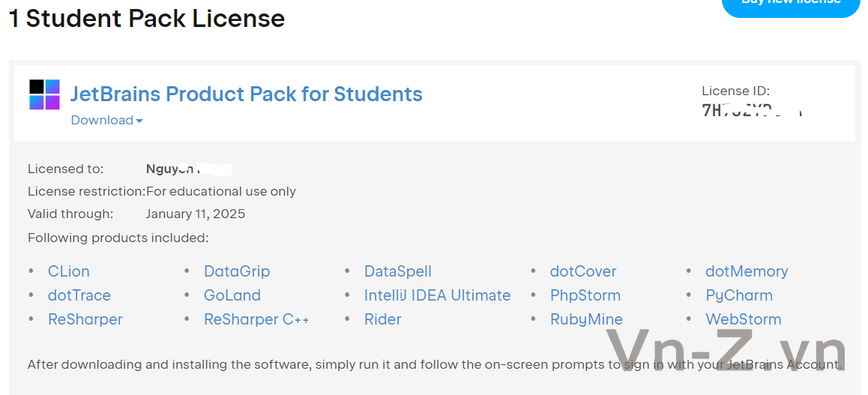868x395 pixels.
Task: Open the CLion product link
Action: (68, 271)
